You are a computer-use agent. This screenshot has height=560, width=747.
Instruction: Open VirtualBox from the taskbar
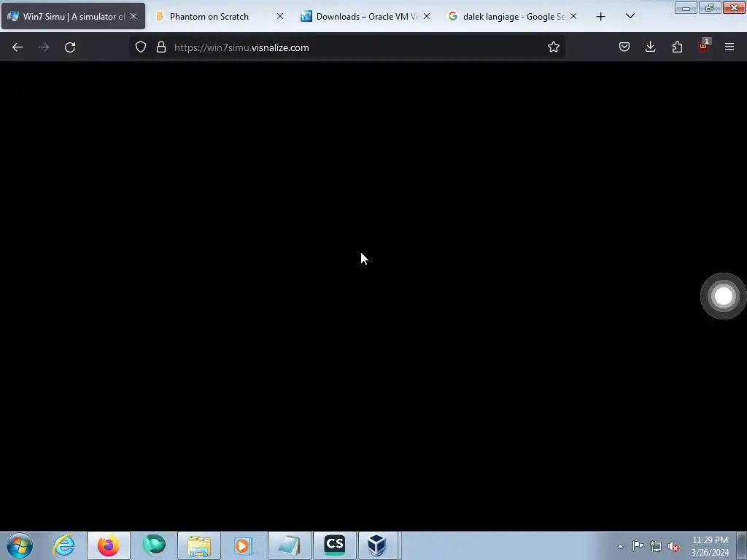[x=377, y=545]
